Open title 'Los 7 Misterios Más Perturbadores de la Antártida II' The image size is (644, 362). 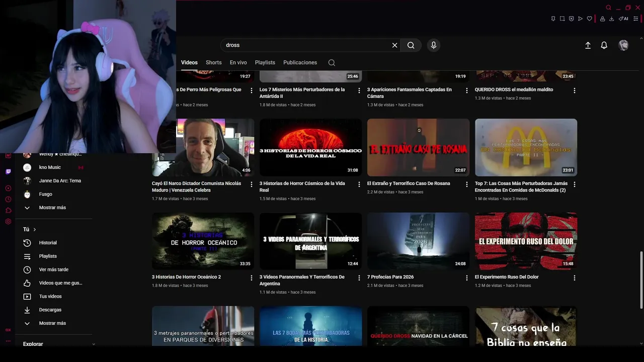(302, 93)
